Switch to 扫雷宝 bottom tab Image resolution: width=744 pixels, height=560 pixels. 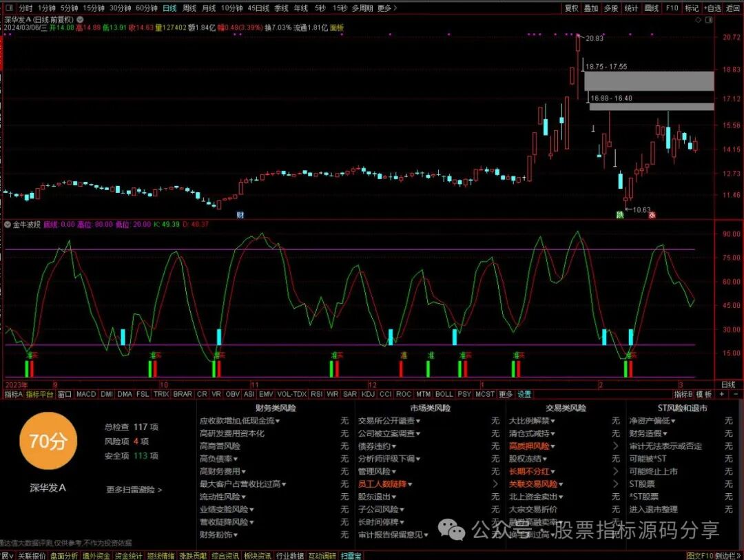351,556
